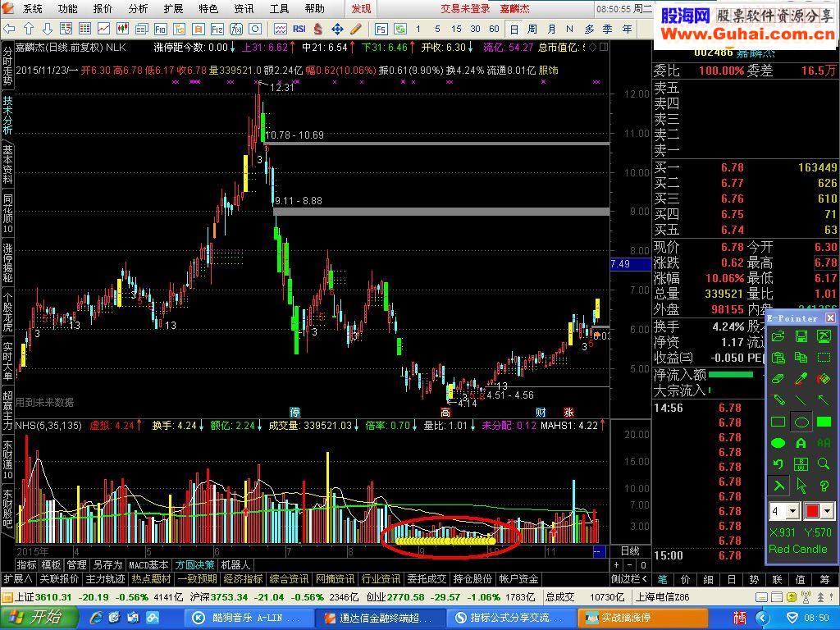Open file icon in E-Pointer panel

coord(778,336)
